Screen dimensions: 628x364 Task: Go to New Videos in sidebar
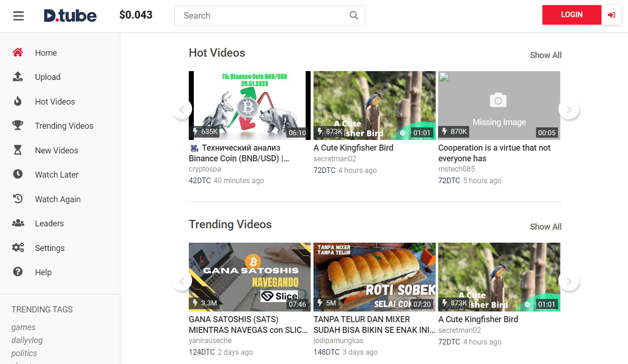click(56, 150)
